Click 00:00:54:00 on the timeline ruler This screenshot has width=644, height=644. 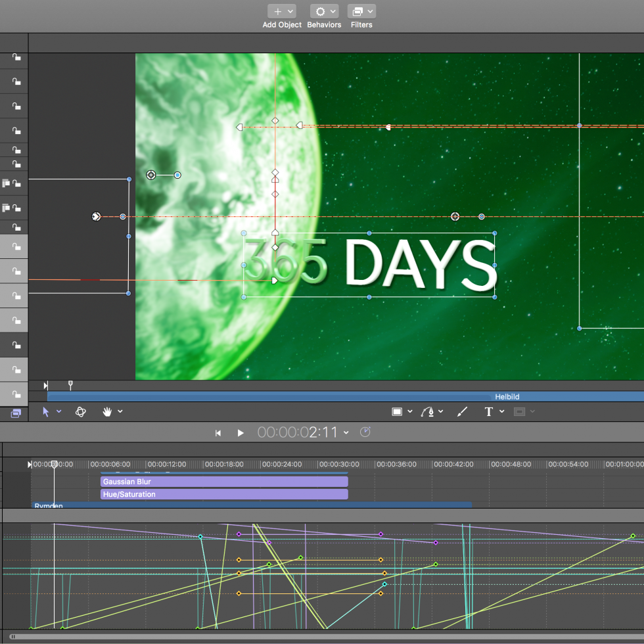click(568, 464)
